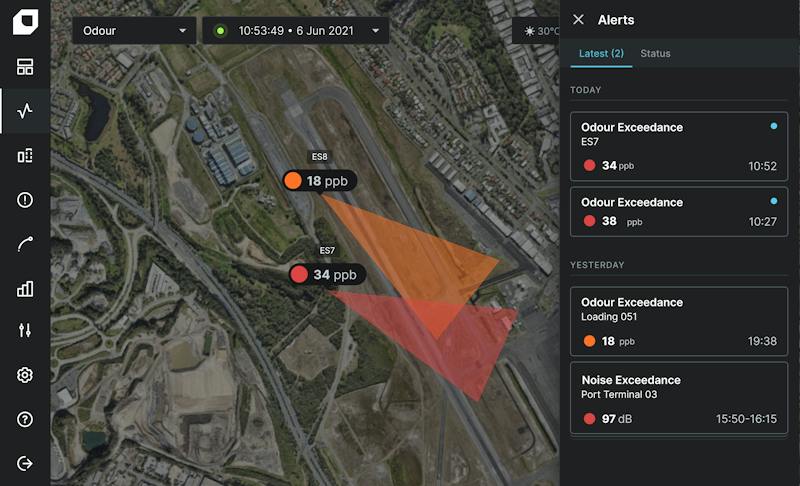Select the ES8 18 ppb map marker
800x486 pixels.
320,181
